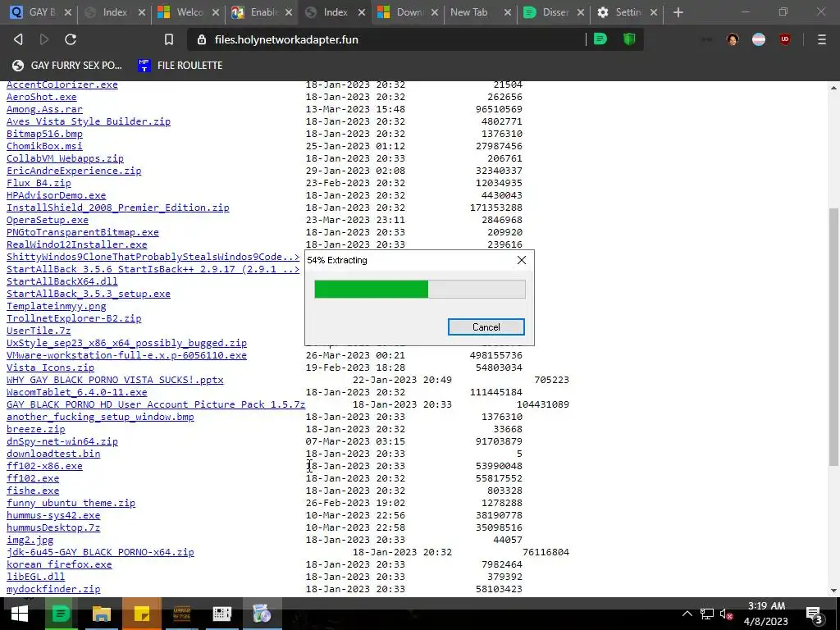
Task: Close the New Tab tab
Action: [507, 12]
